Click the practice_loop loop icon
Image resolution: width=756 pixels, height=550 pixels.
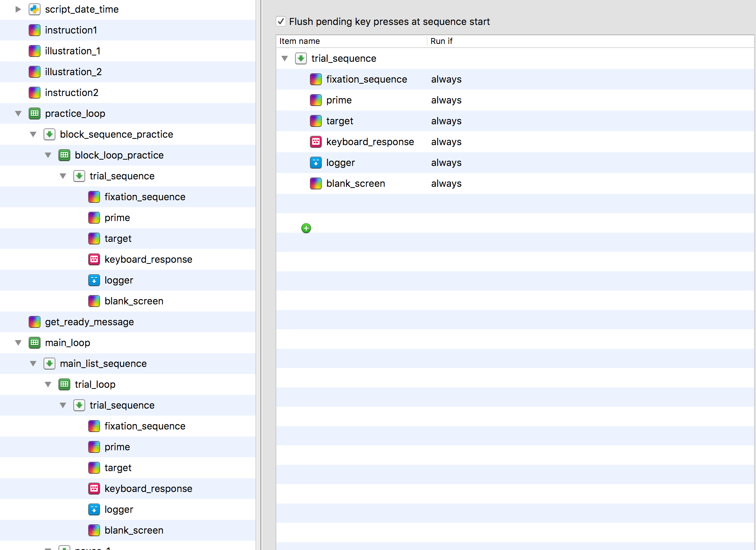[35, 113]
